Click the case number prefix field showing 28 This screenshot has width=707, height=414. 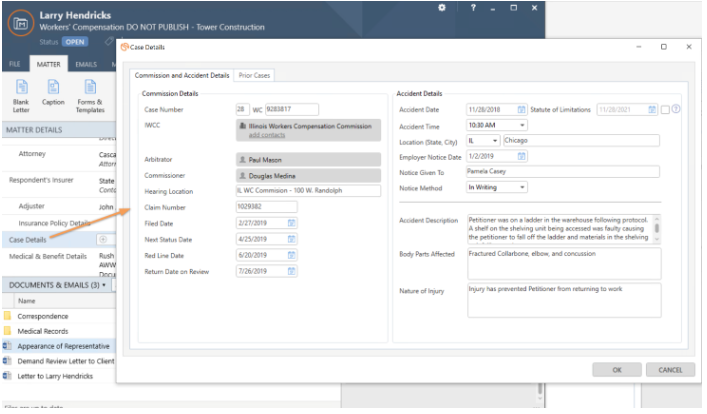(243, 109)
